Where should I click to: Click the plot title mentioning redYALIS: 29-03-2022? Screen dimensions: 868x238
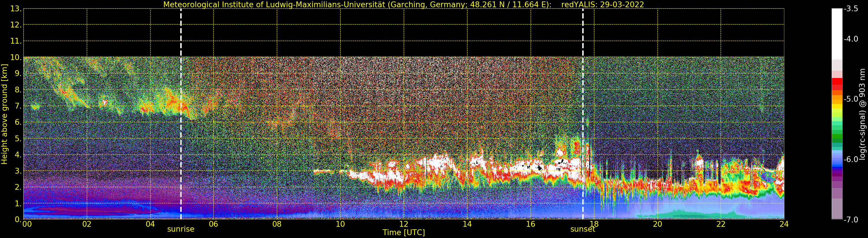403,4
